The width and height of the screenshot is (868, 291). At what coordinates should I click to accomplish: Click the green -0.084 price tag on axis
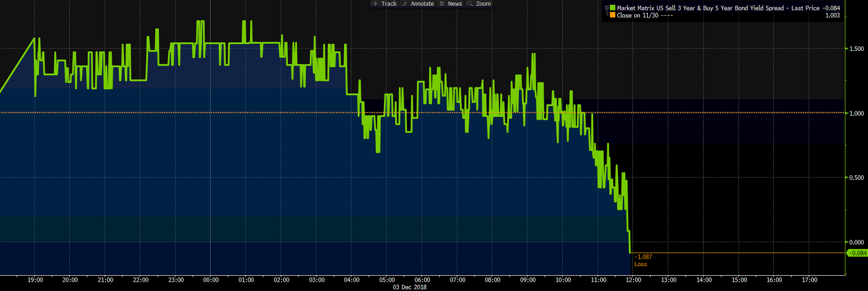pos(857,253)
